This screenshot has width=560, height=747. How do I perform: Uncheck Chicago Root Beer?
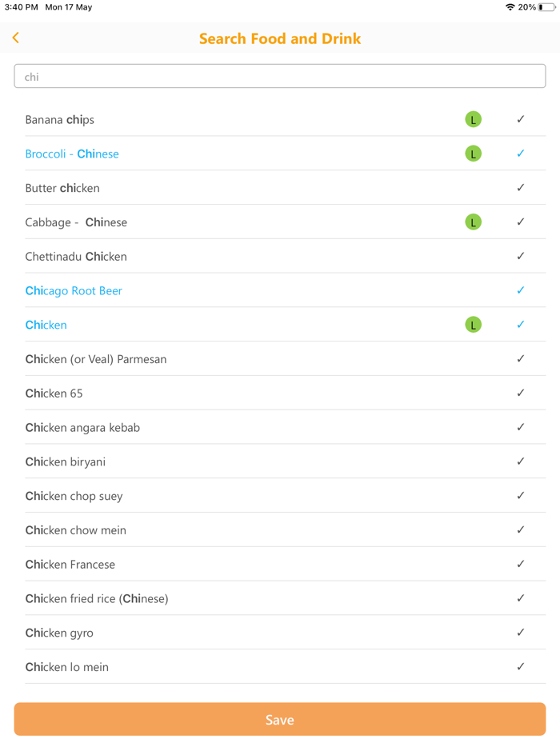[521, 290]
